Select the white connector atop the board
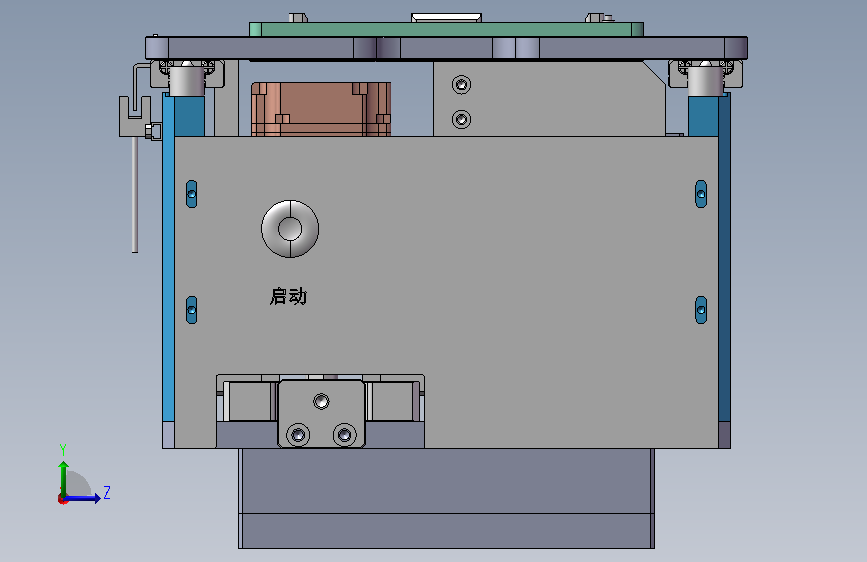Screen dimensions: 867x562 (446, 18)
